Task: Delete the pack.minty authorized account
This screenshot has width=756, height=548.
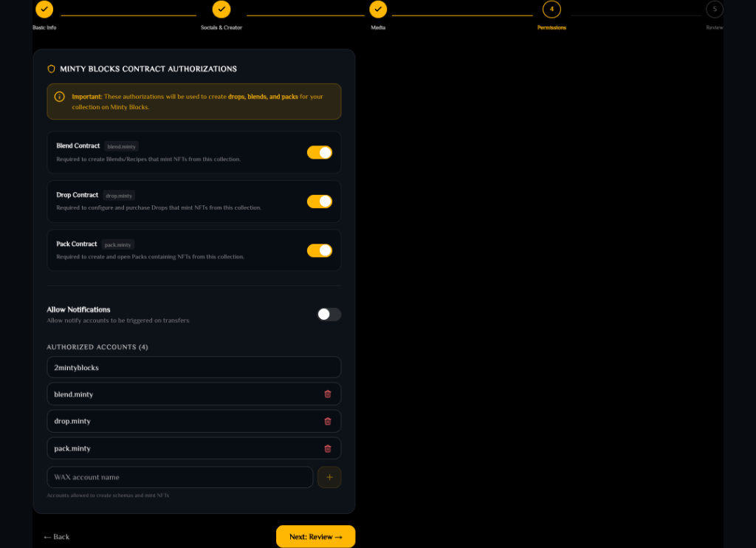Action: pyautogui.click(x=328, y=448)
